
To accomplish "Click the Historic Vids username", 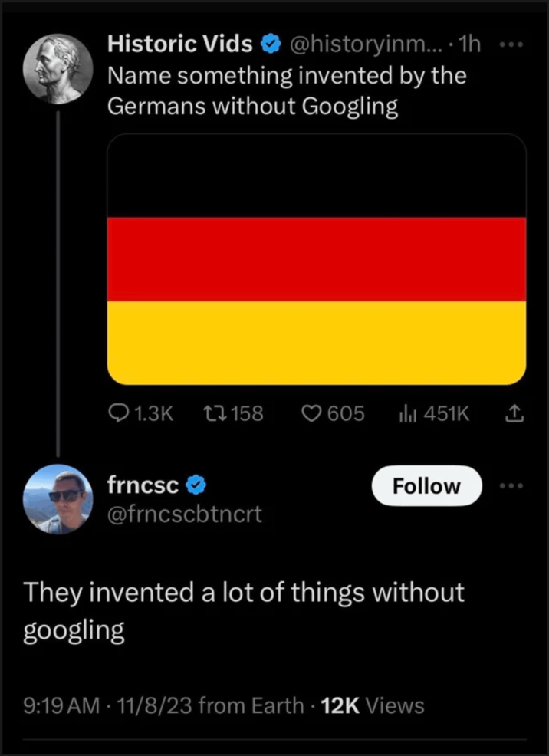I will 179,44.
